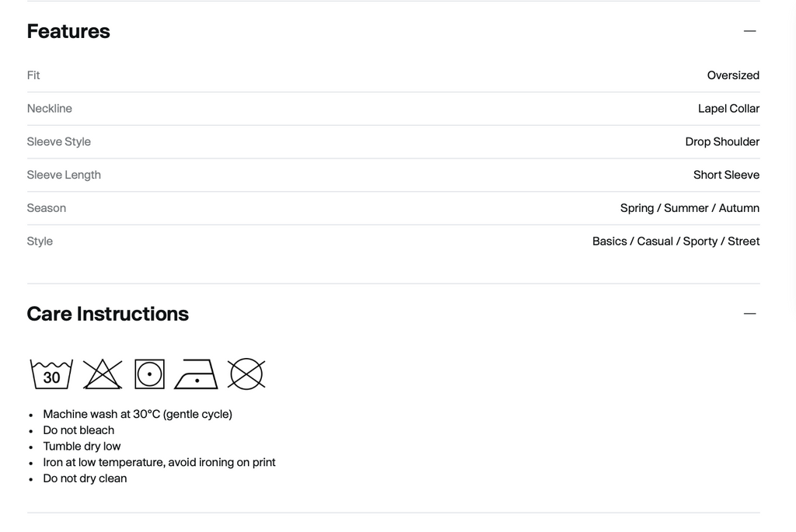This screenshot has height=532, width=796.
Task: Collapse the Features section with minus icon
Action: tap(750, 31)
